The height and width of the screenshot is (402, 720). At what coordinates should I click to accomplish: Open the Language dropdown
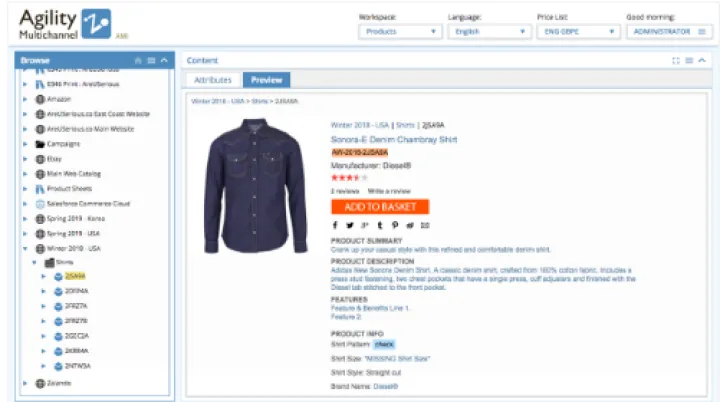tap(489, 32)
